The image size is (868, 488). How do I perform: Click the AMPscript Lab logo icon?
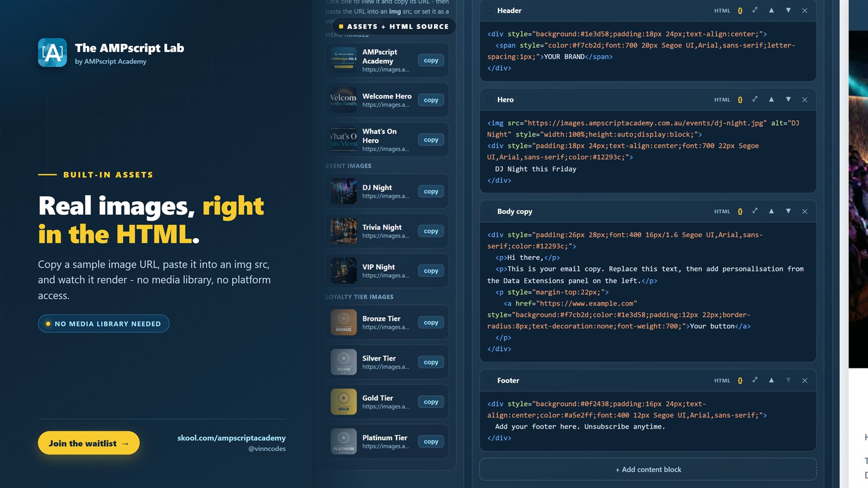coord(53,53)
